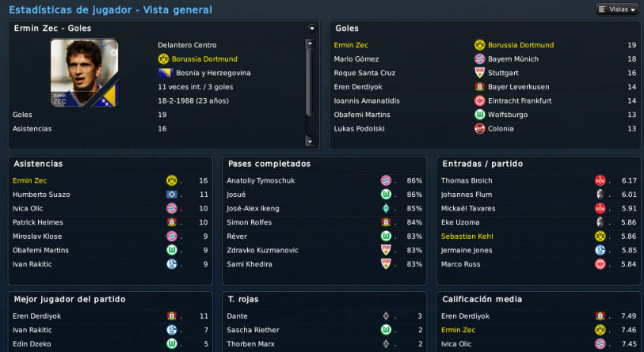Click the Bosnia y Herzegovina flag icon
Screen dimensions: 644x352
coord(163,73)
